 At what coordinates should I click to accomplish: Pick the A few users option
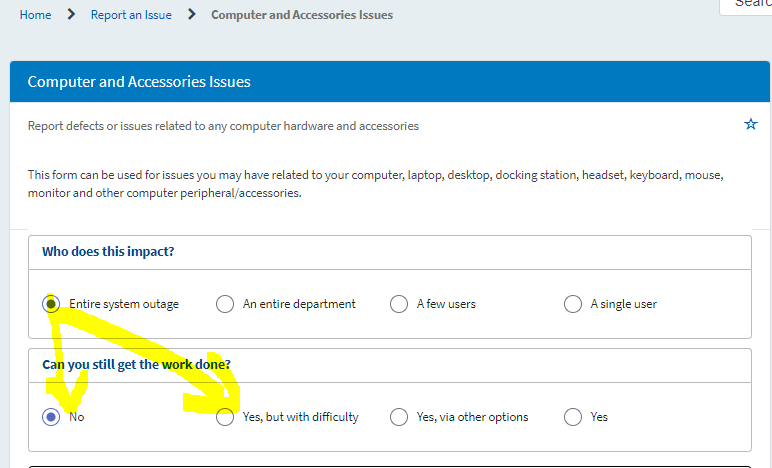click(x=399, y=304)
